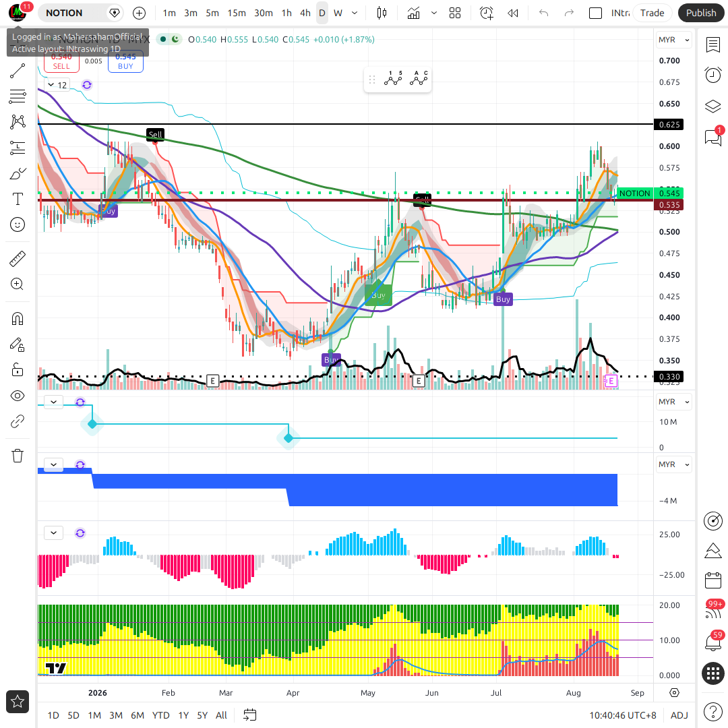Screen dimensions: 728x728
Task: Click the earnings E marker near March
Action: coord(212,381)
